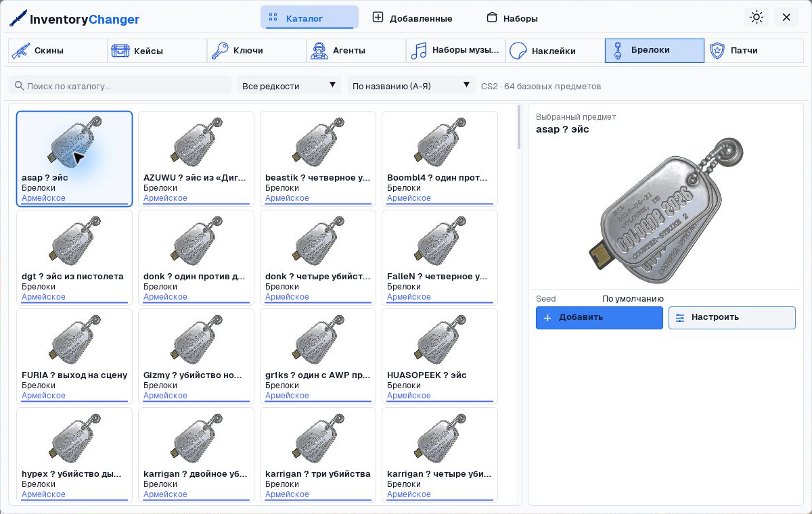Select the FURIA выход на сцену card
Image resolution: width=812 pixels, height=514 pixels.
point(74,356)
